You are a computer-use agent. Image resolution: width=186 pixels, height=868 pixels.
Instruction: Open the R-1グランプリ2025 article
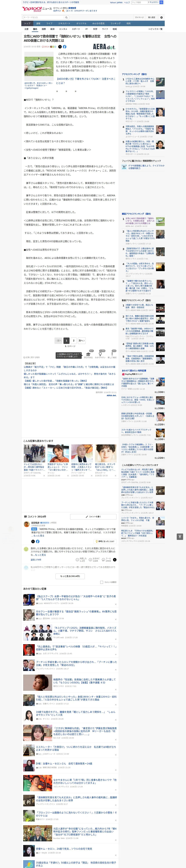tap(85, 630)
